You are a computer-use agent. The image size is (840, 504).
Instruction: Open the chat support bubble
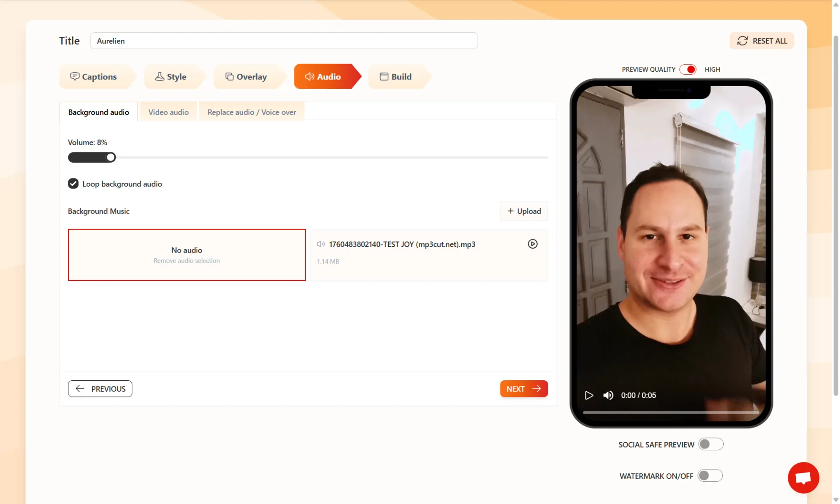(803, 477)
